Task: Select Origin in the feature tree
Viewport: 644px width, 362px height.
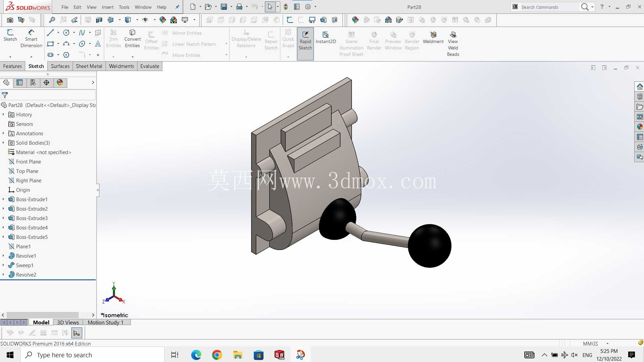Action: tap(23, 190)
